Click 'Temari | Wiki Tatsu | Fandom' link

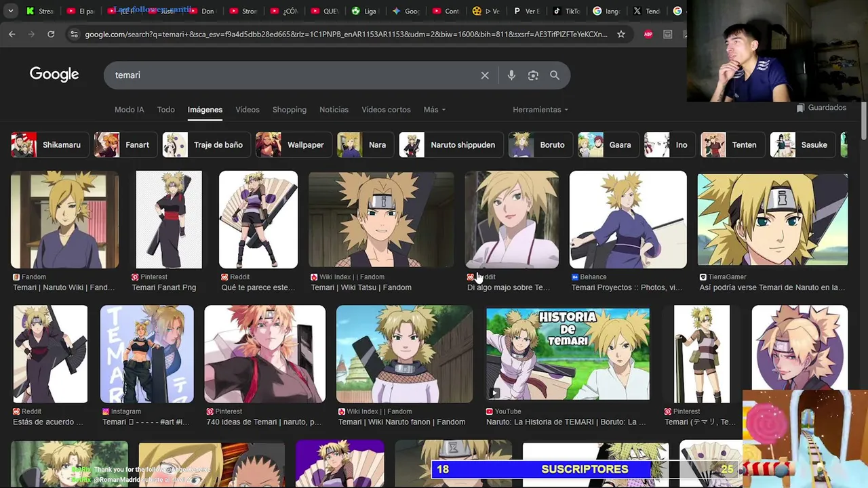click(361, 287)
